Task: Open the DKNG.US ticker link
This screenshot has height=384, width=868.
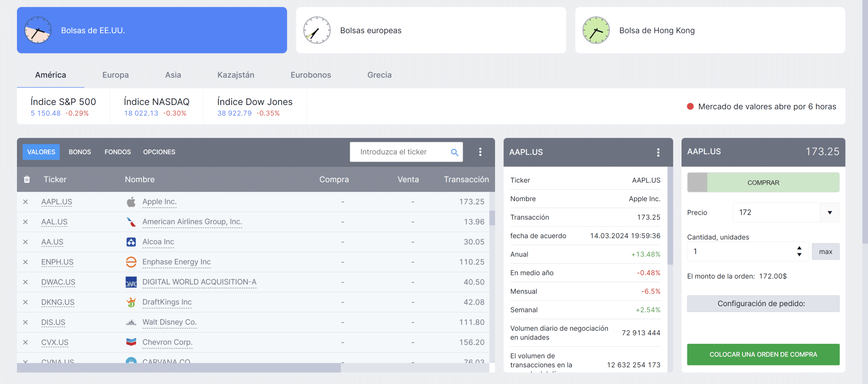Action: tap(58, 302)
